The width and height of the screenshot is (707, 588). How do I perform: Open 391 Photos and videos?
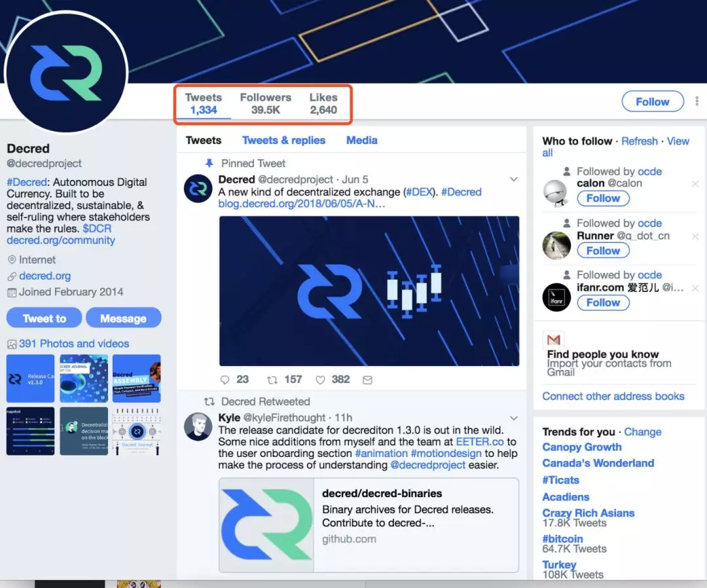pyautogui.click(x=74, y=344)
